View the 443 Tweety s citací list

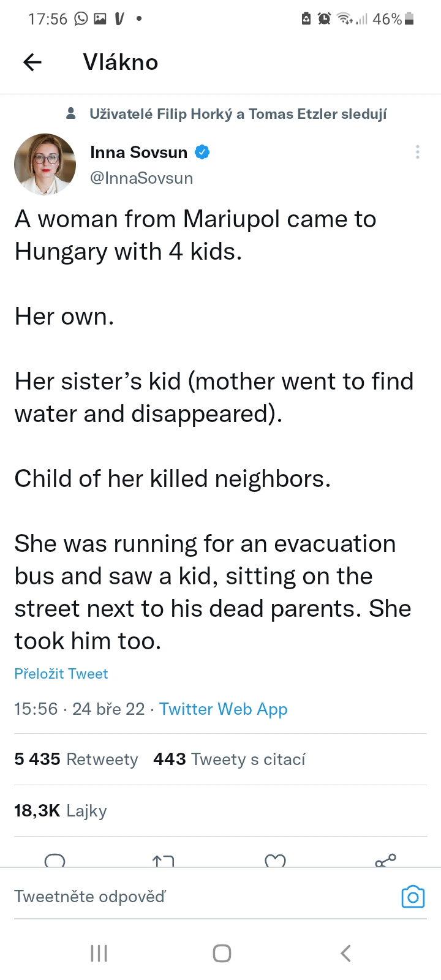(229, 759)
